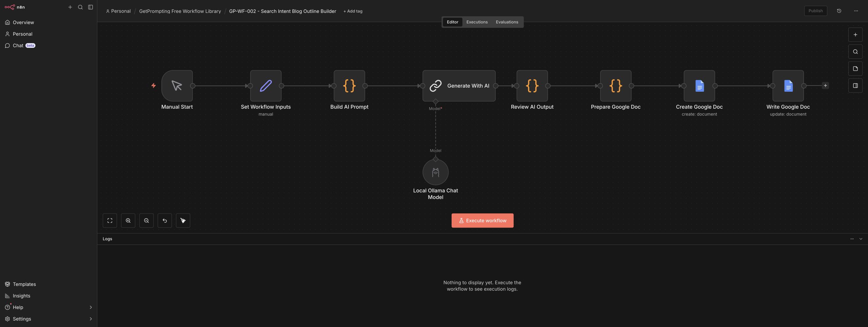Add node after Write Google Doc output
Screen dimensions: 868x327
(x=825, y=86)
